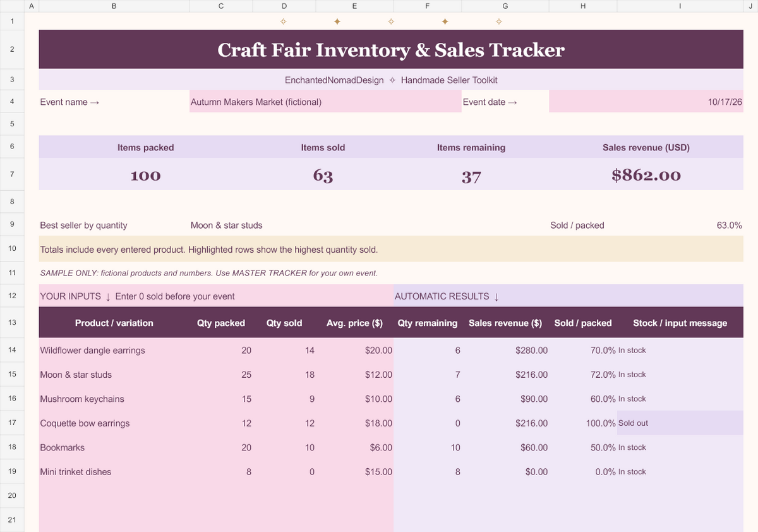Click Sold / packed 72.0% for Moon & star studs
Image resolution: width=758 pixels, height=532 pixels.
point(583,375)
